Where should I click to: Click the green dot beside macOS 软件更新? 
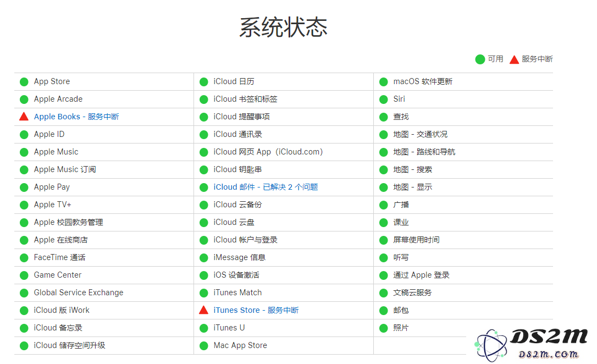383,82
